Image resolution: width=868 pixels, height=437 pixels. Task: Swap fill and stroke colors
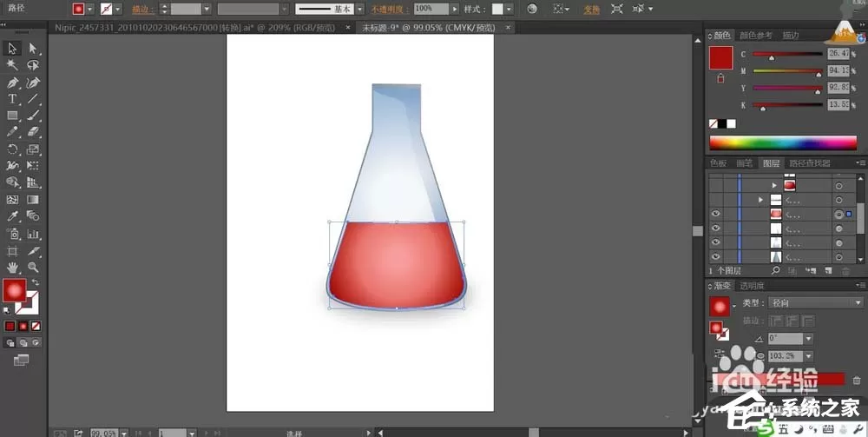pyautogui.click(x=36, y=282)
